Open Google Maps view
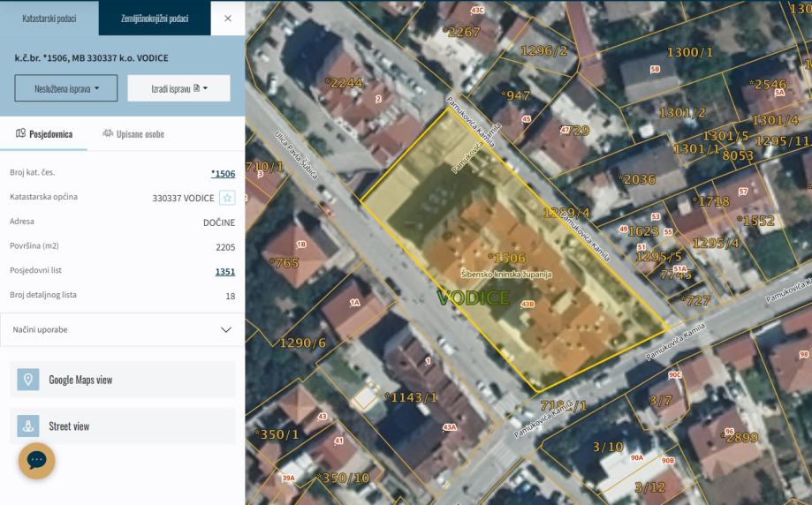 coord(122,380)
